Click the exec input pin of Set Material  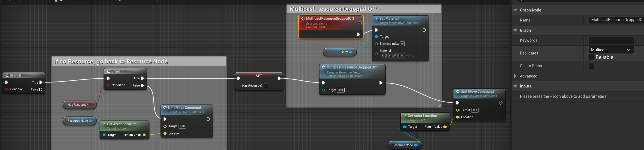click(376, 30)
